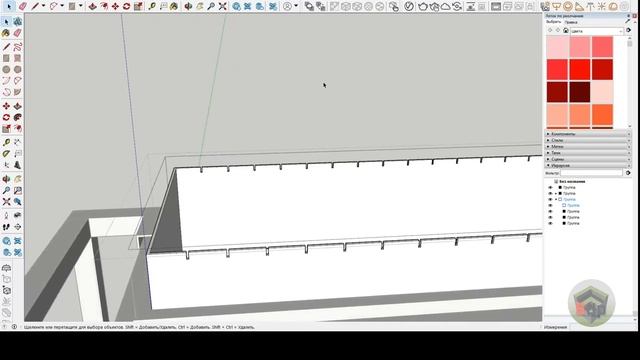Toggle eye of expanded third Группа

(550, 200)
